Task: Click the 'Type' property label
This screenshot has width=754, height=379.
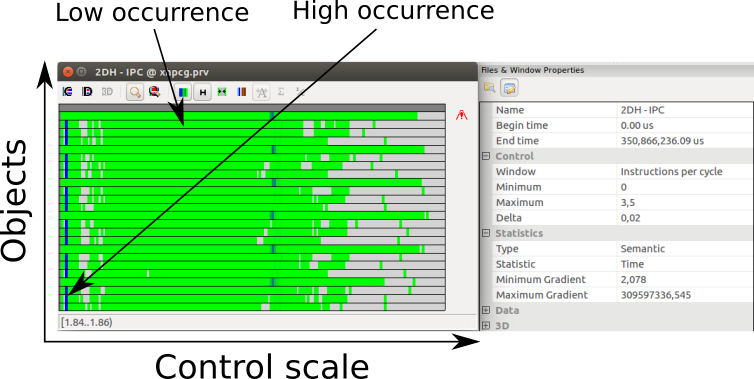Action: 507,249
